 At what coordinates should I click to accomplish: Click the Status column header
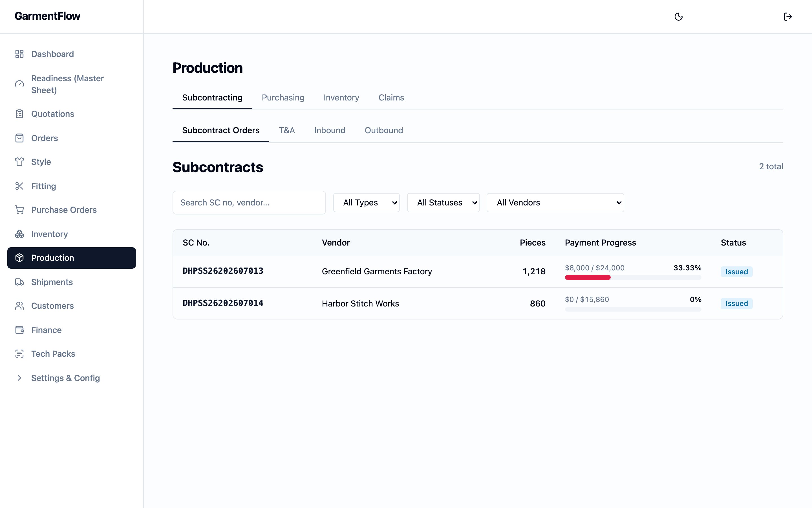(733, 243)
